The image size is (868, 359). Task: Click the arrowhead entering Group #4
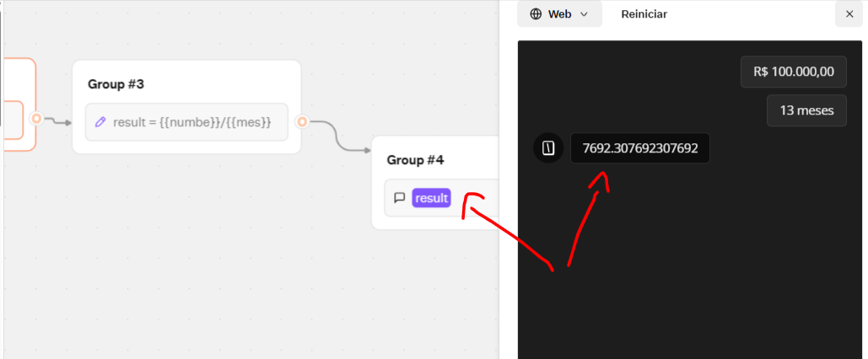(367, 151)
